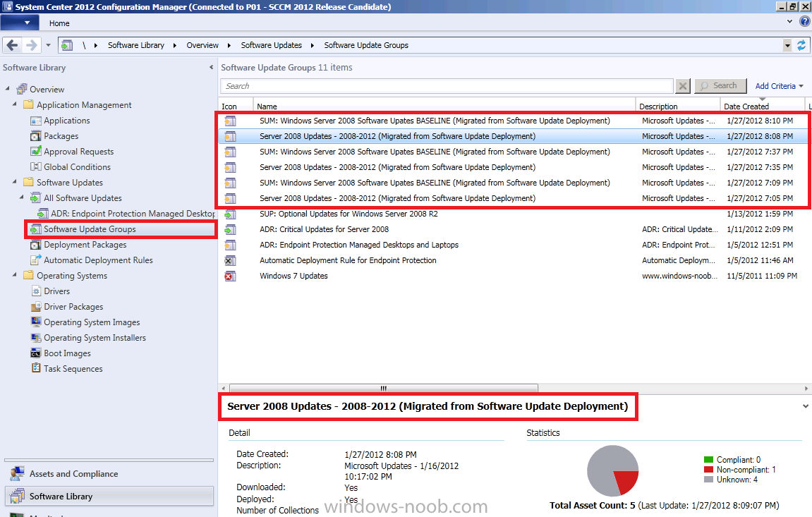This screenshot has width=812, height=517.
Task: Open the address bar dropdown arrow
Action: point(787,46)
